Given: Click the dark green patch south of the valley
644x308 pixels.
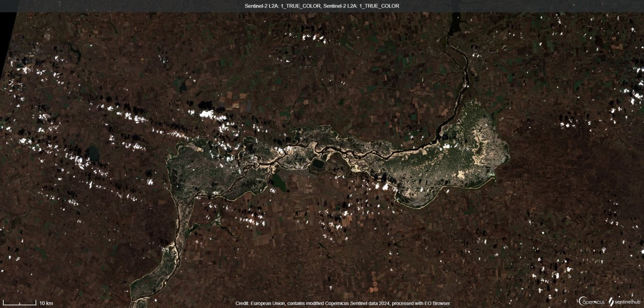Looking at the screenshot, I should click(x=279, y=183).
